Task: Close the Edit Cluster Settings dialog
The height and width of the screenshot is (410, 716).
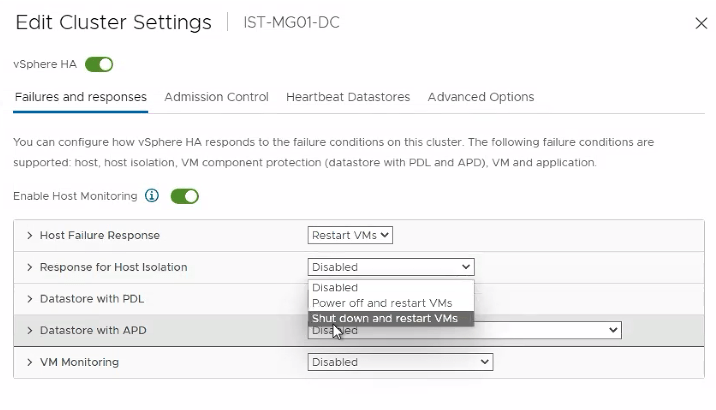Action: click(700, 22)
